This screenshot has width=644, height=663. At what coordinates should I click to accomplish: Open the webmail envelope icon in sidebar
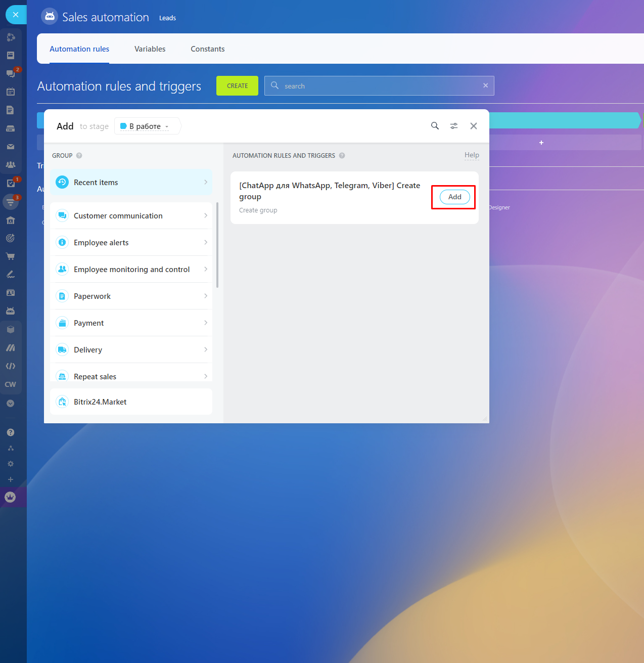[x=10, y=147]
